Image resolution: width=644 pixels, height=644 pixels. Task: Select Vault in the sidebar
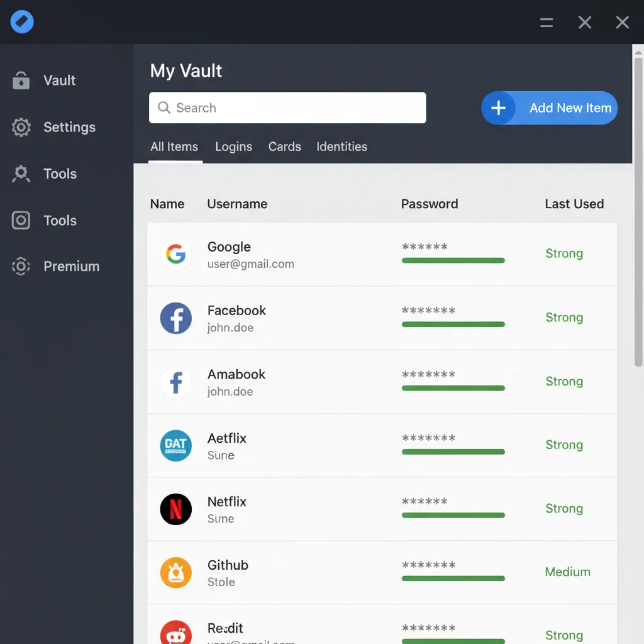click(60, 80)
